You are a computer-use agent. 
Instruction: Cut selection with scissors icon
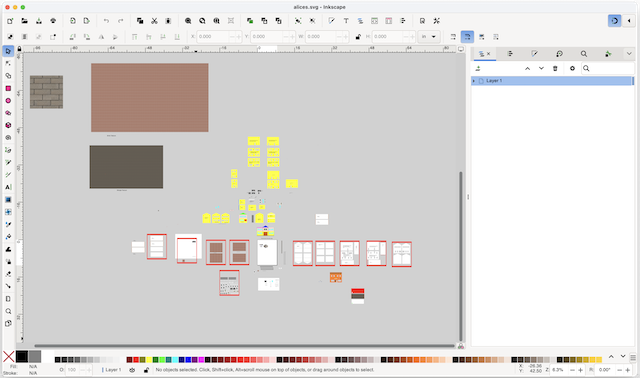click(154, 21)
